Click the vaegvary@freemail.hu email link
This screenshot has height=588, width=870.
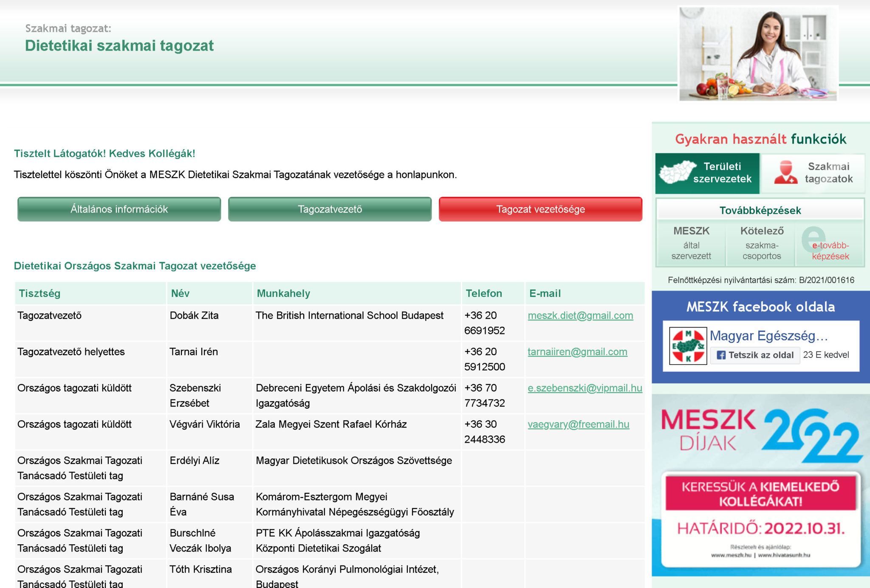pos(578,424)
